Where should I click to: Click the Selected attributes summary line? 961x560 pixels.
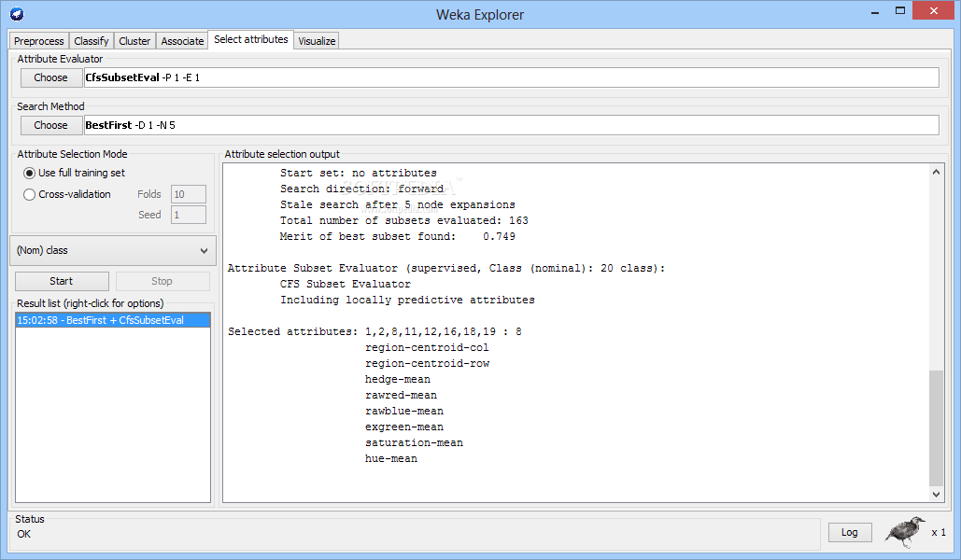pyautogui.click(x=375, y=332)
